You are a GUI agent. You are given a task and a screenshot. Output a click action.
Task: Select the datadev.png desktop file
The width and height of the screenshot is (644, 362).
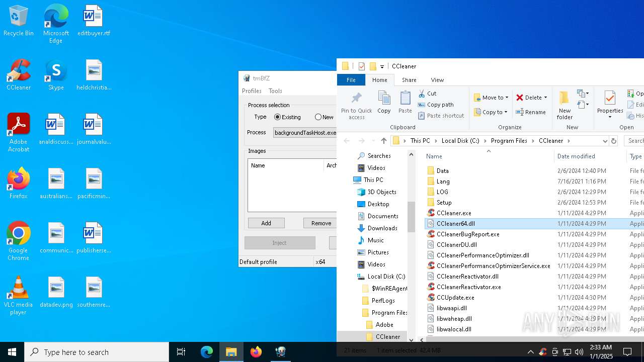[x=56, y=293]
